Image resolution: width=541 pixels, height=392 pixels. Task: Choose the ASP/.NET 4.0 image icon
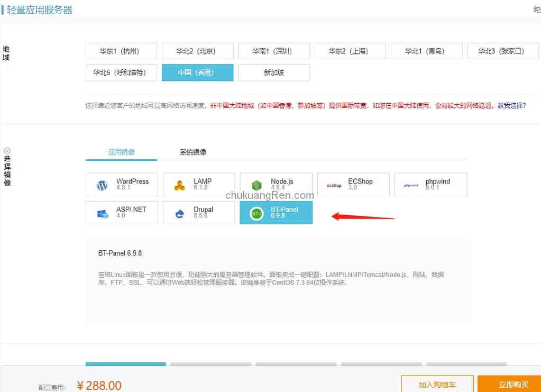(x=122, y=213)
